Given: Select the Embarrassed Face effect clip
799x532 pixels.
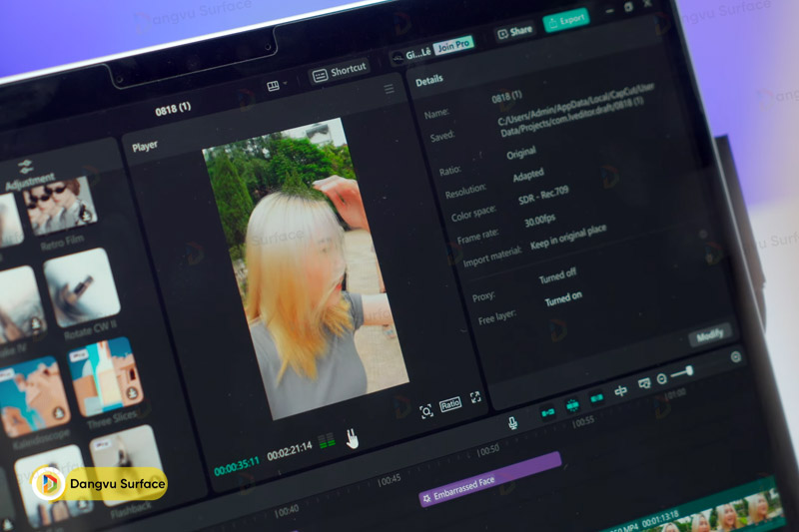Looking at the screenshot, I should click(490, 479).
